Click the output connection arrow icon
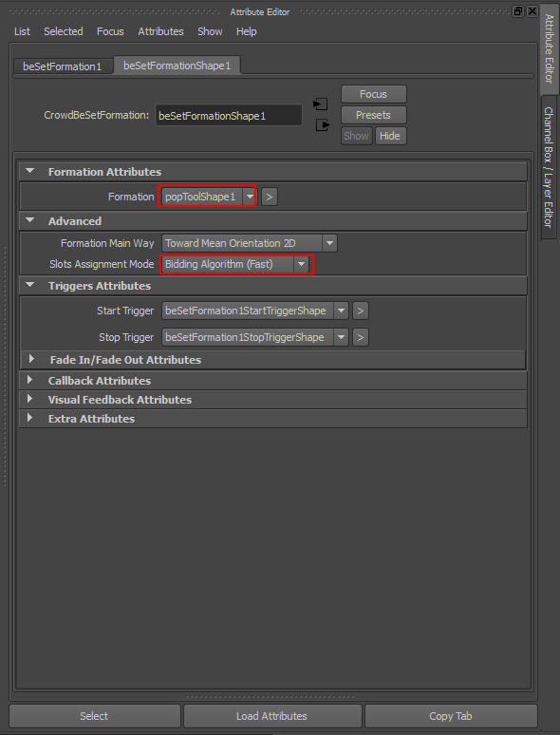 [x=323, y=125]
